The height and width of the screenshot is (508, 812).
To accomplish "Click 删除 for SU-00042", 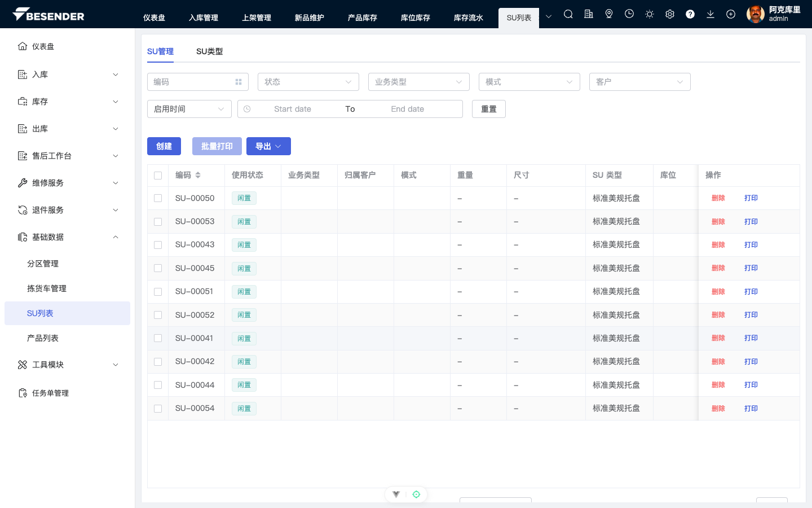I will pos(718,362).
